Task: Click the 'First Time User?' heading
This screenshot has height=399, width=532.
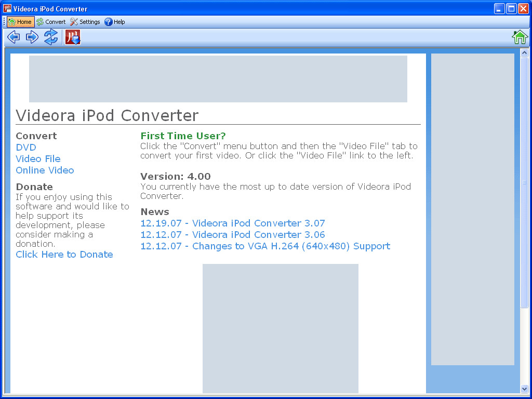Action: point(183,136)
